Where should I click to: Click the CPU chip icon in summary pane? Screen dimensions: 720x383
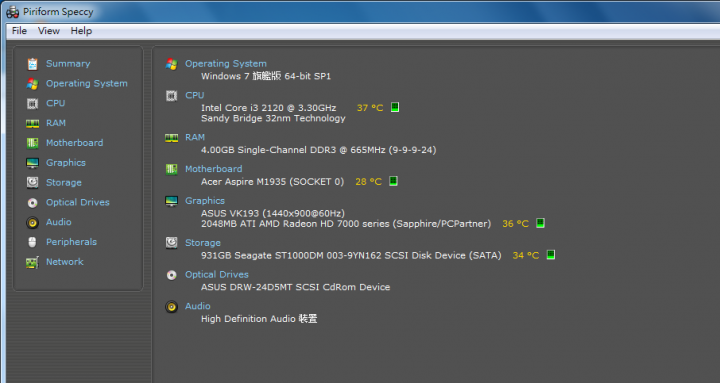pos(171,96)
